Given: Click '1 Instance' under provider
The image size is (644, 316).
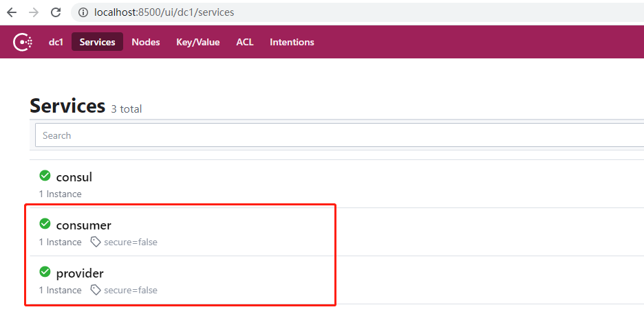Looking at the screenshot, I should pyautogui.click(x=60, y=290).
